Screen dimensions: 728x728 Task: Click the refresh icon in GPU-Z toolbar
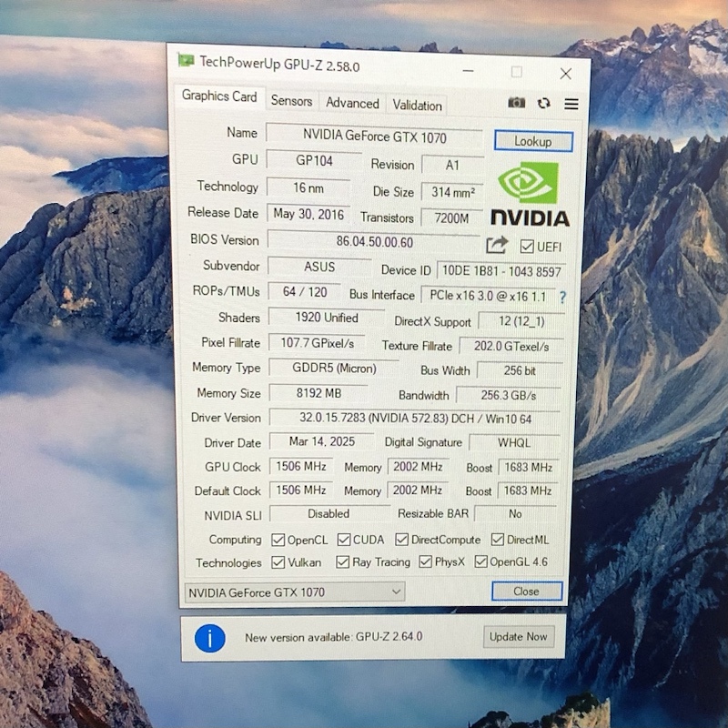pyautogui.click(x=543, y=103)
